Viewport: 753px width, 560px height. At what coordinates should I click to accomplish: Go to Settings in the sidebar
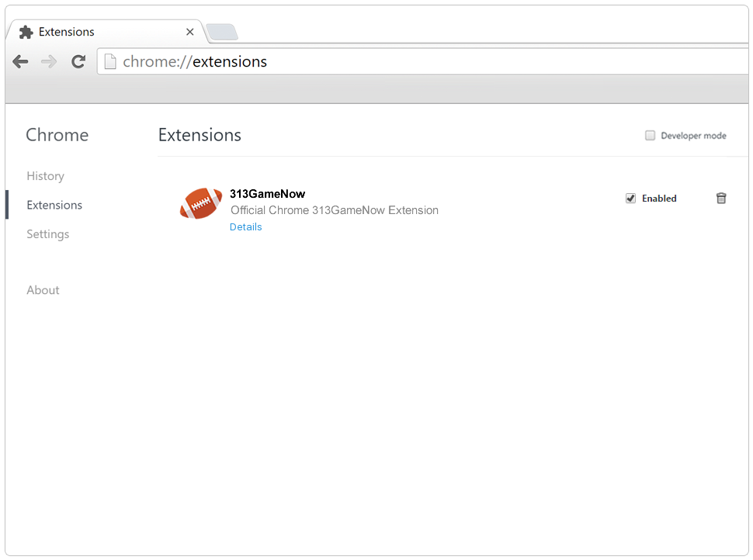(47, 234)
